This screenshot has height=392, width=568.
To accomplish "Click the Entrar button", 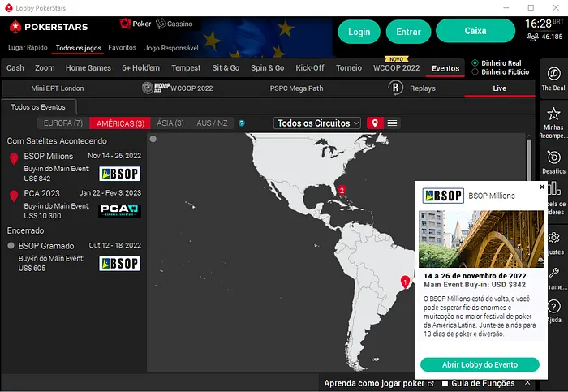I will 408,32.
